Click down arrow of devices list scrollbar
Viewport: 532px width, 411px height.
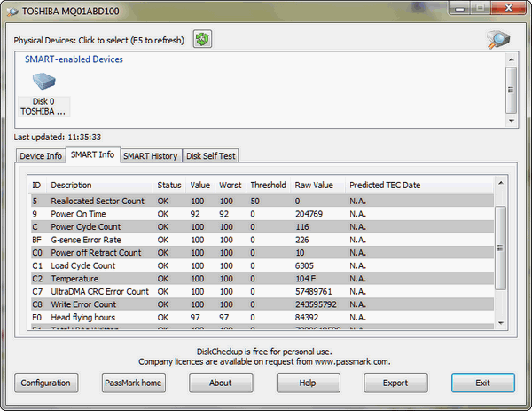point(512,121)
